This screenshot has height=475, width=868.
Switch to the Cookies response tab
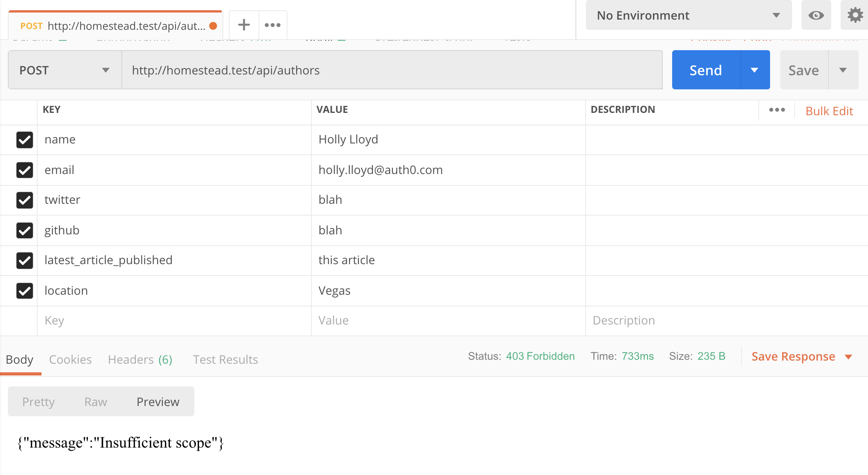point(70,359)
